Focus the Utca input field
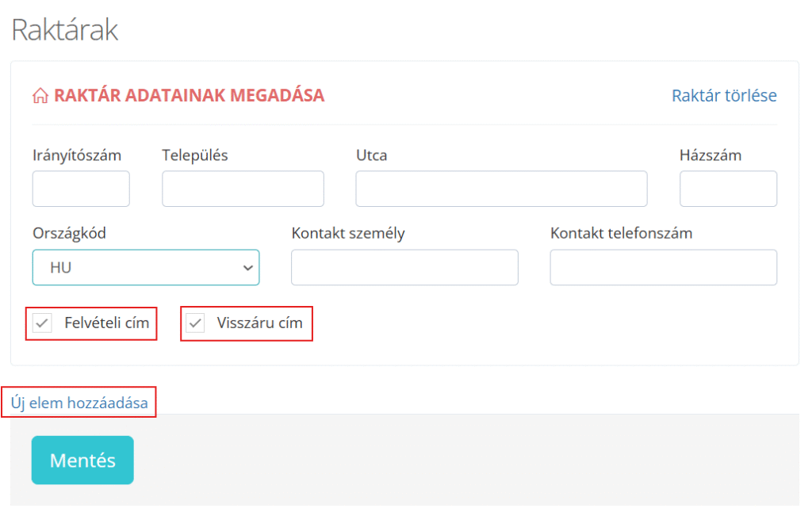The image size is (812, 516). [501, 189]
